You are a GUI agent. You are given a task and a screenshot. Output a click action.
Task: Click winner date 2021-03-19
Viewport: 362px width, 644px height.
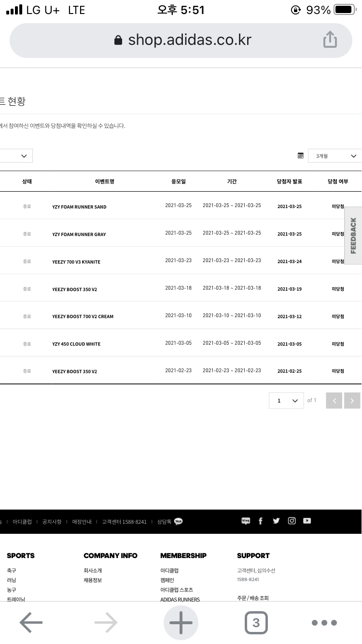point(290,289)
